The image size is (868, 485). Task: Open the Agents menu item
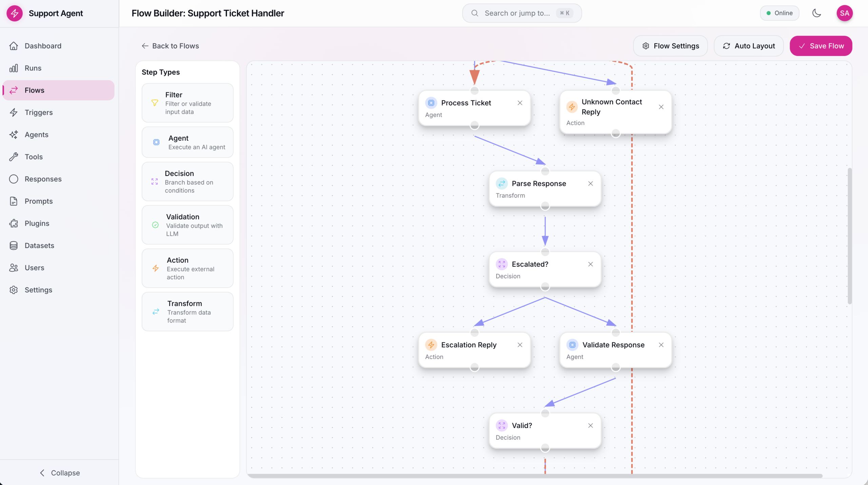(59, 135)
